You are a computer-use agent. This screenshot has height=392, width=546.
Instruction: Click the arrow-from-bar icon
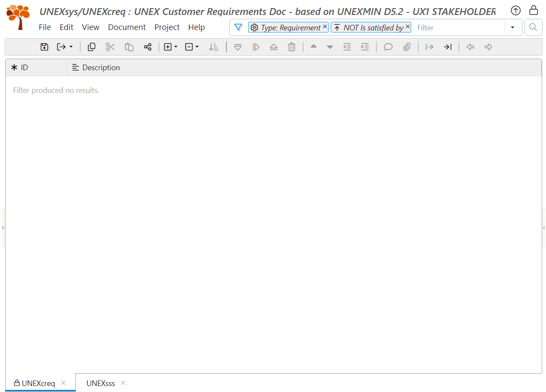[430, 47]
